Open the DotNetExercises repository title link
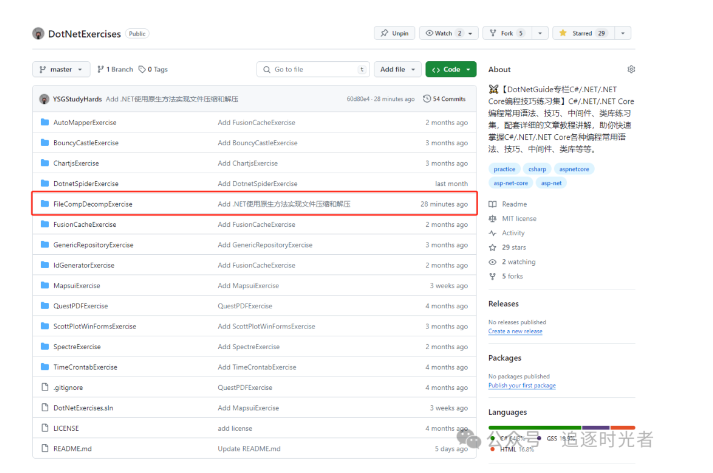The image size is (713, 473). [85, 34]
